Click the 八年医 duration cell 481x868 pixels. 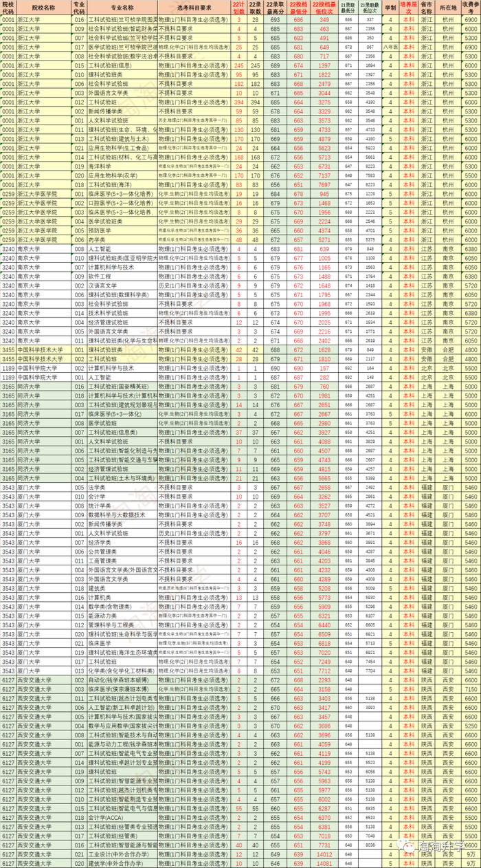pyautogui.click(x=391, y=47)
